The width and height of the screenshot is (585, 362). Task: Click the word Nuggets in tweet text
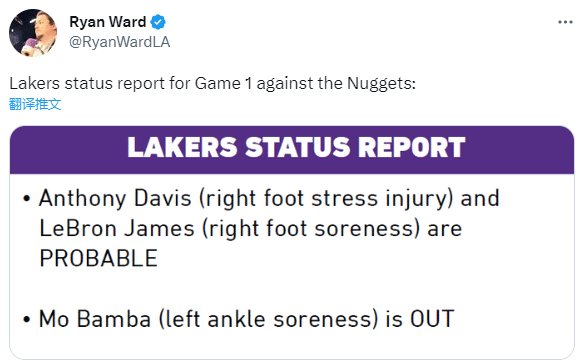[x=380, y=84]
